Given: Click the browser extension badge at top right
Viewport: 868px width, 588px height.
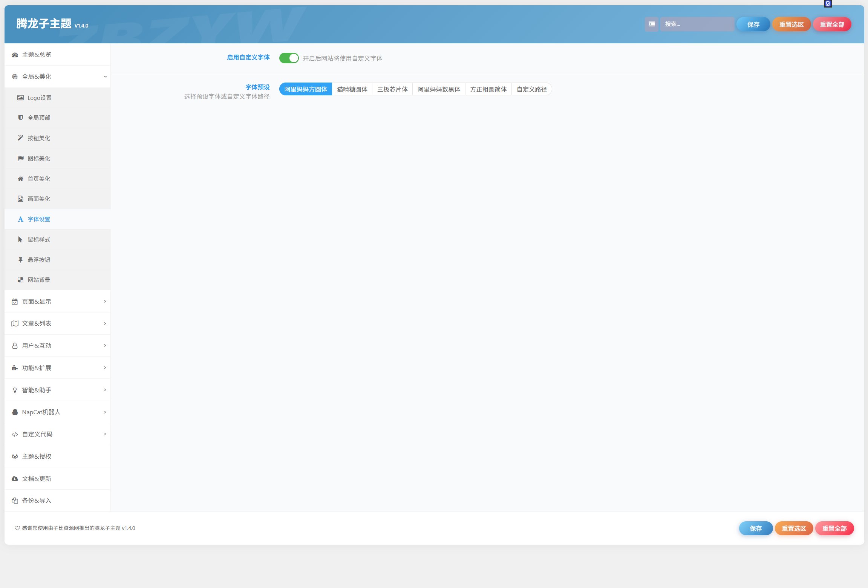Looking at the screenshot, I should click(x=828, y=4).
